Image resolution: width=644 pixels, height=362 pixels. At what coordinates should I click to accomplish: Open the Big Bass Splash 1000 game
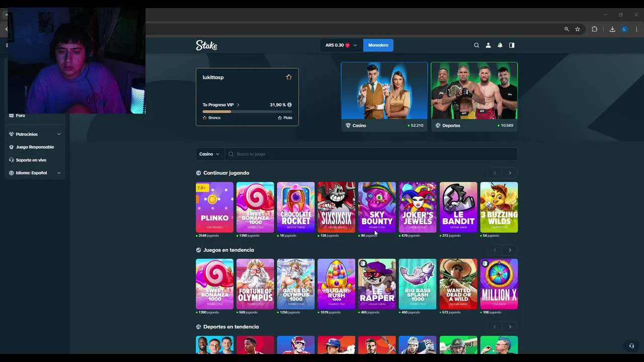point(418,284)
